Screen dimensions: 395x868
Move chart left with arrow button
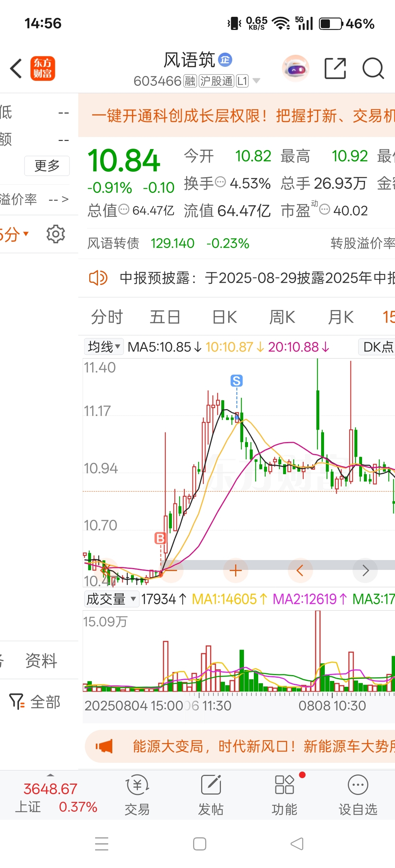tap(300, 570)
